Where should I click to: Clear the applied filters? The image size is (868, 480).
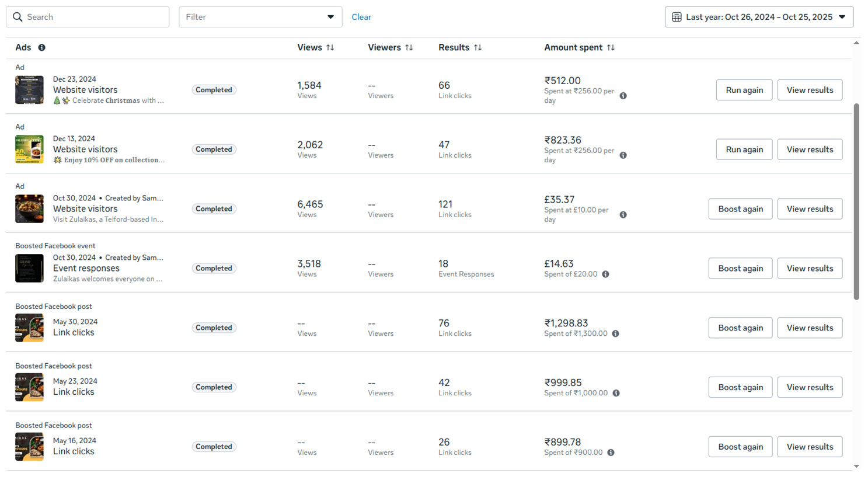(x=361, y=17)
